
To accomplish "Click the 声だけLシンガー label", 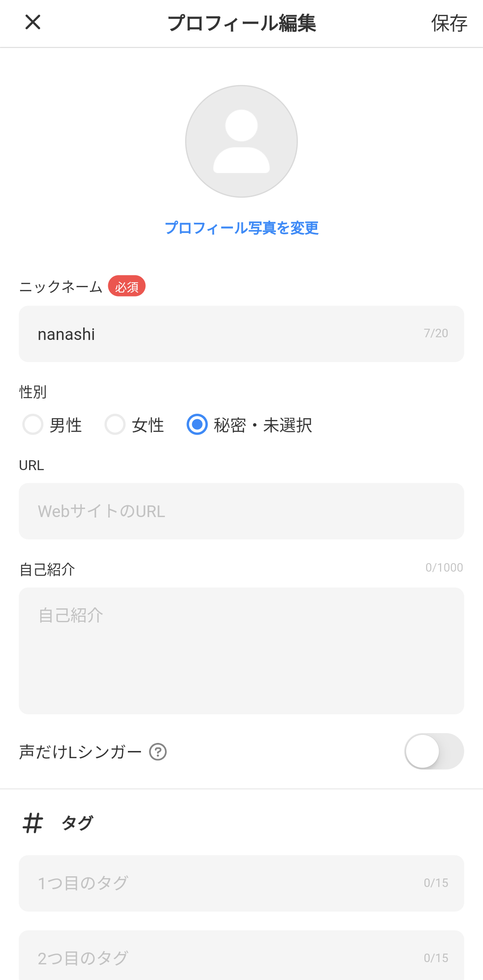I will pyautogui.click(x=80, y=752).
